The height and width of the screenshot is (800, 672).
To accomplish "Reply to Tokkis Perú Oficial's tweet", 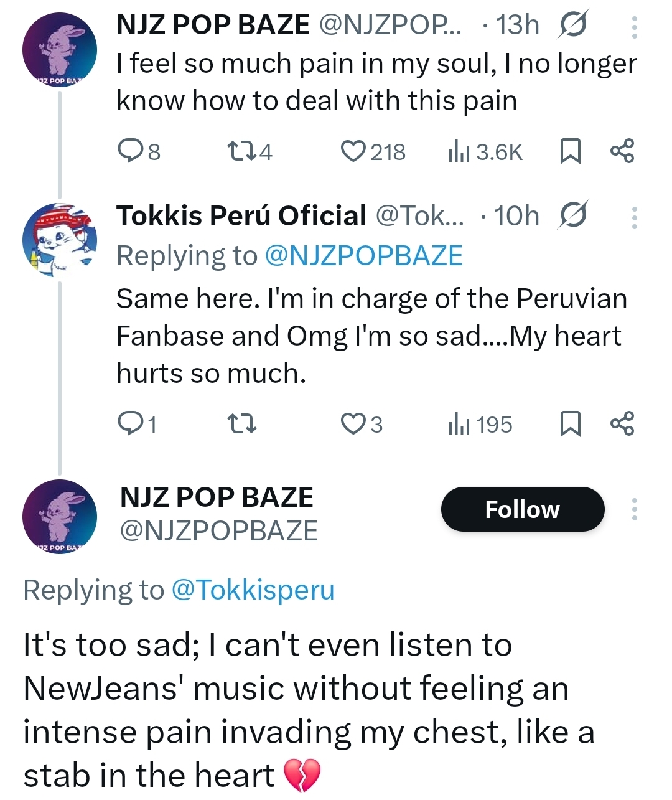I will (131, 424).
